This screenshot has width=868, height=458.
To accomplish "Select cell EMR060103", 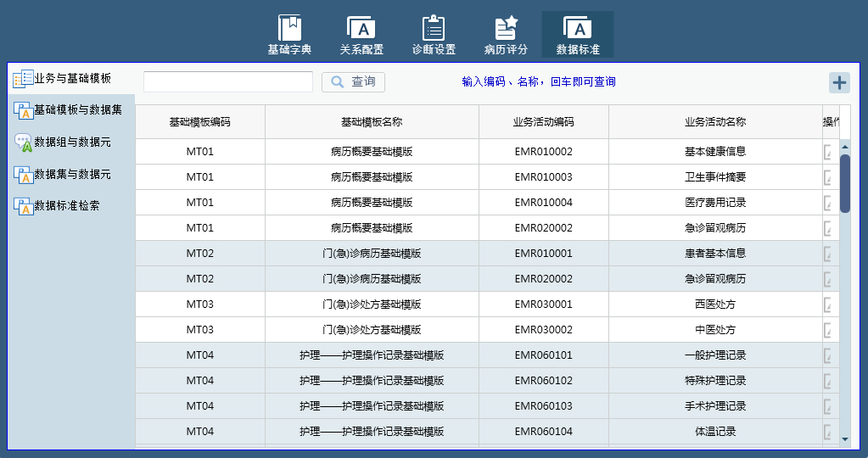I will tap(544, 406).
